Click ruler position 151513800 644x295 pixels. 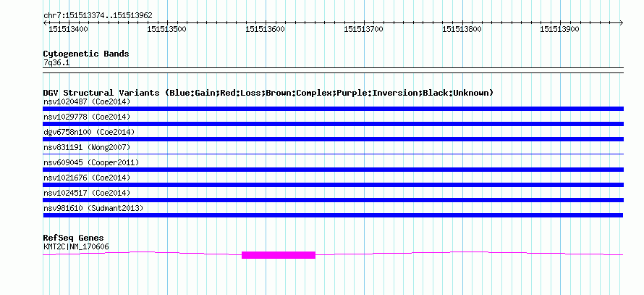pos(462,29)
